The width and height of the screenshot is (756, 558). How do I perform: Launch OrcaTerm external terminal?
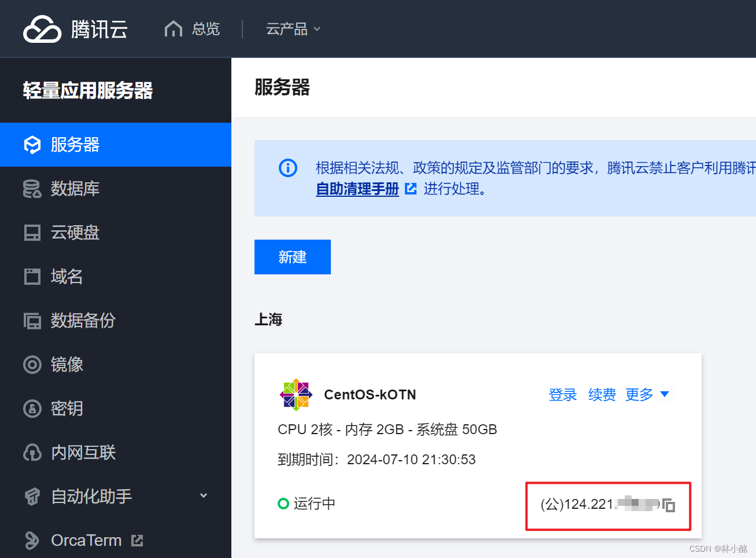pos(86,540)
